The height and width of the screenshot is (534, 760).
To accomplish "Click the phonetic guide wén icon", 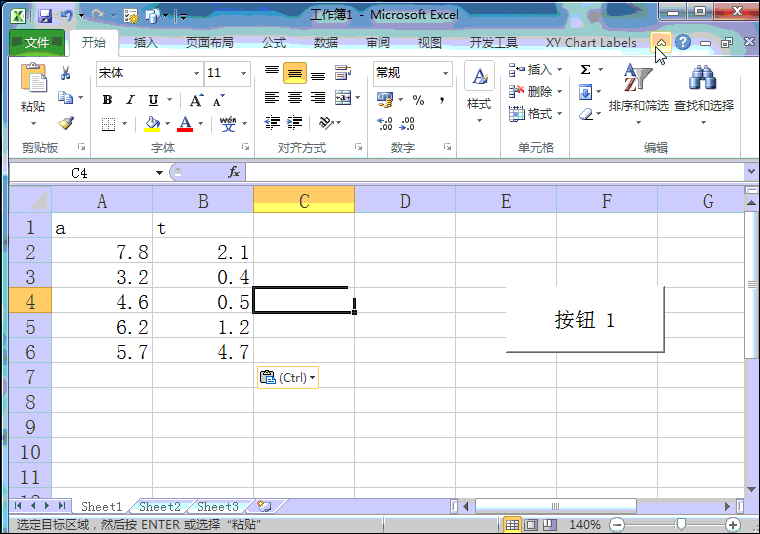I will [228, 124].
